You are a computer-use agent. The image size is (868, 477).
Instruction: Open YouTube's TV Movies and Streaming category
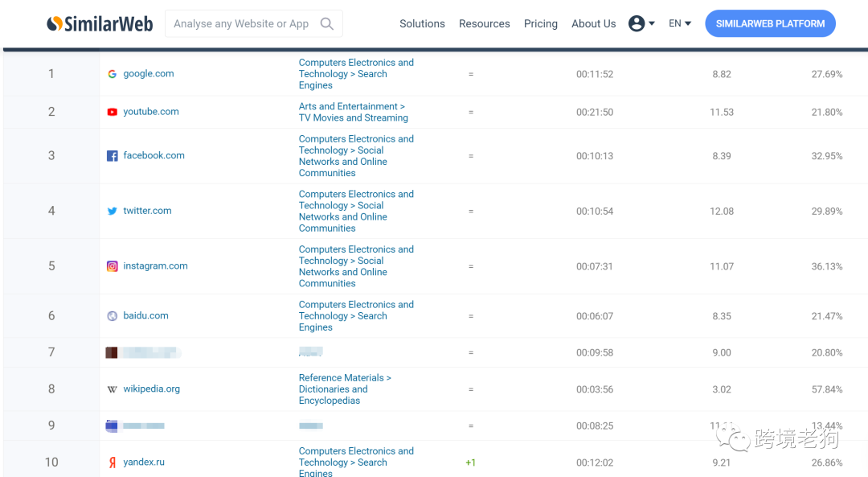(x=353, y=112)
